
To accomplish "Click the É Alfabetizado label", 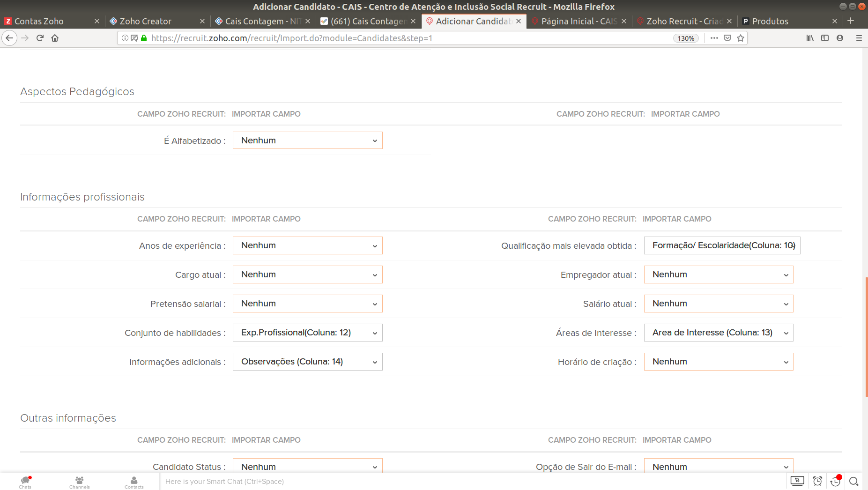I will point(195,141).
